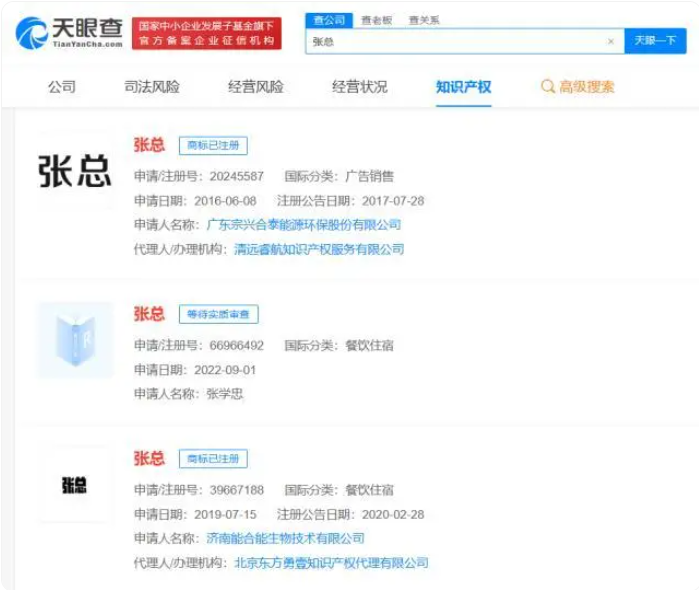Open applicant 广东宗兴合泰能源环保股份有限公司 link
This screenshot has width=699, height=590.
click(303, 225)
